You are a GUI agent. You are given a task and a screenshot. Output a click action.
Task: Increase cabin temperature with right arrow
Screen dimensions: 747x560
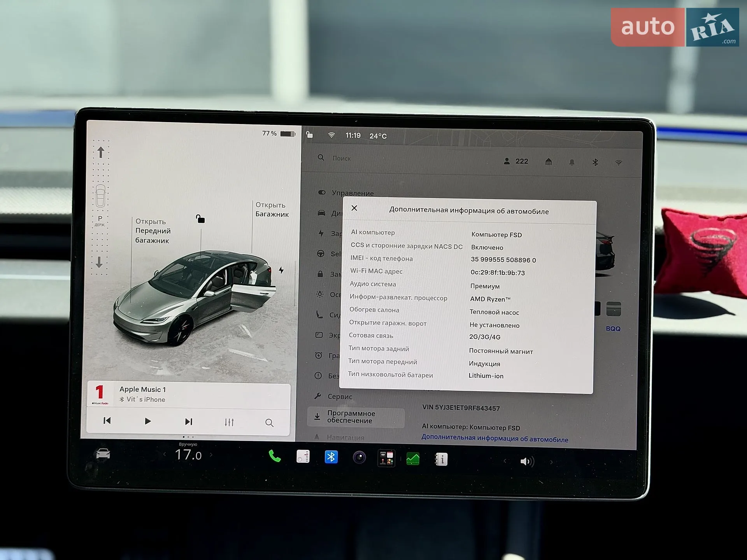click(x=211, y=455)
